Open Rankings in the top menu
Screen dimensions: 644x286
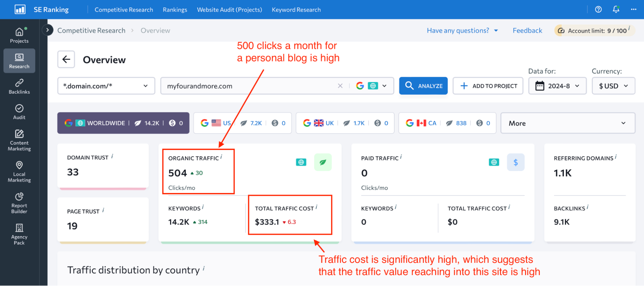click(175, 10)
